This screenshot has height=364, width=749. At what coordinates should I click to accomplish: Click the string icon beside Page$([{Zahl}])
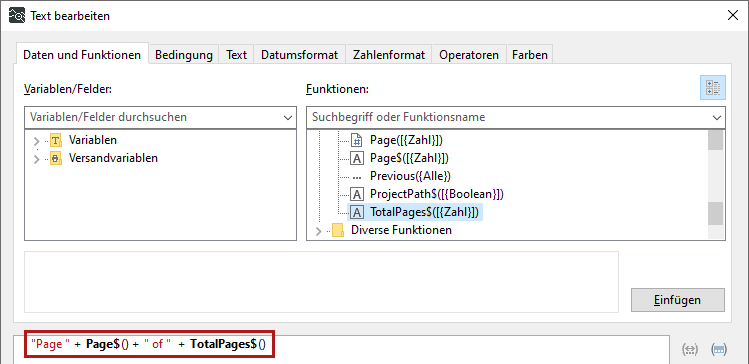[x=357, y=158]
